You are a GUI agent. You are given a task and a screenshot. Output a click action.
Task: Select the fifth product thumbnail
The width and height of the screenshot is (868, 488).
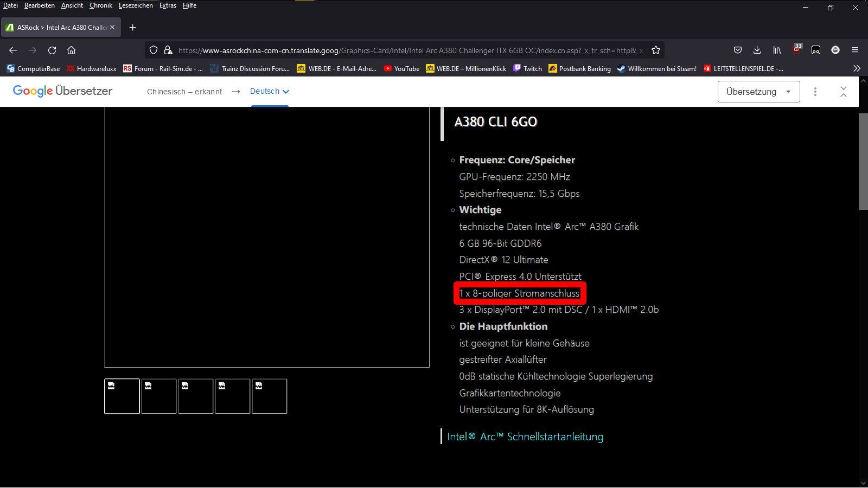[x=270, y=396]
